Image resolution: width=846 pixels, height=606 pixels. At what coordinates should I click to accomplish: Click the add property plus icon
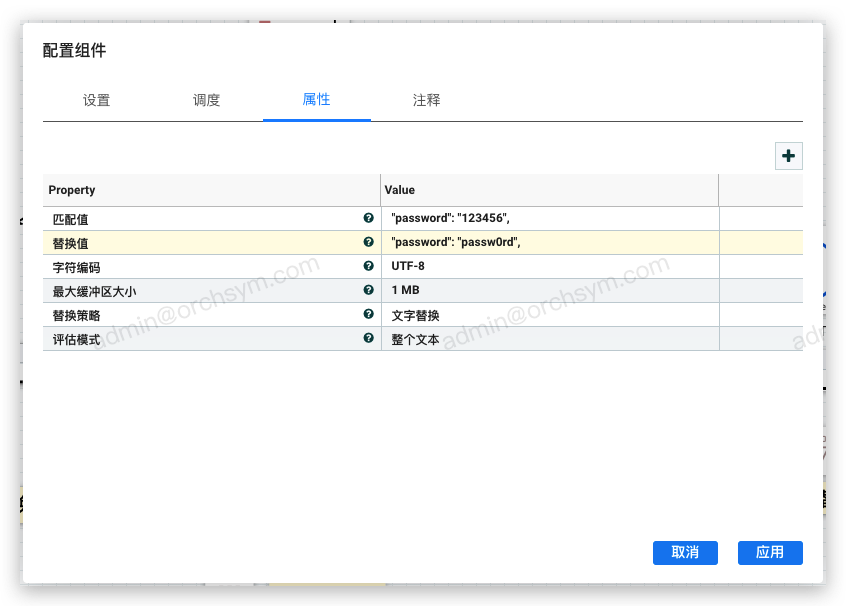pos(789,156)
